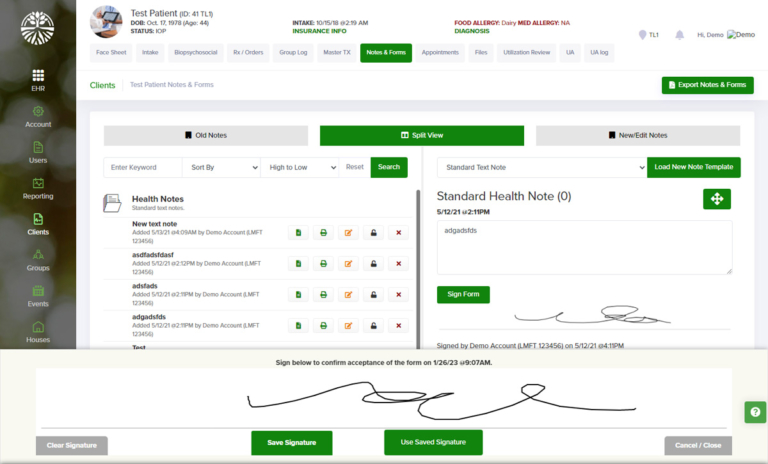Switch to Split View
The height and width of the screenshot is (464, 768).
(422, 136)
